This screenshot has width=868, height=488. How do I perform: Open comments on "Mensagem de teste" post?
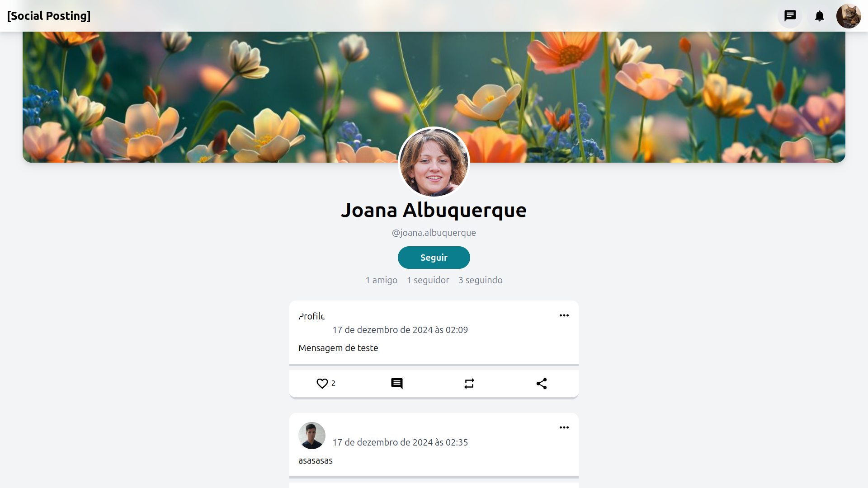click(397, 384)
